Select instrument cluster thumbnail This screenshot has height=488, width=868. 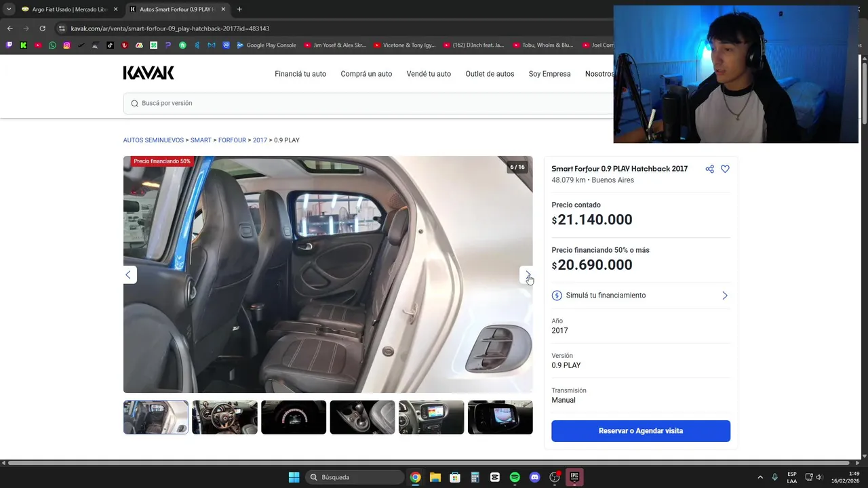294,417
